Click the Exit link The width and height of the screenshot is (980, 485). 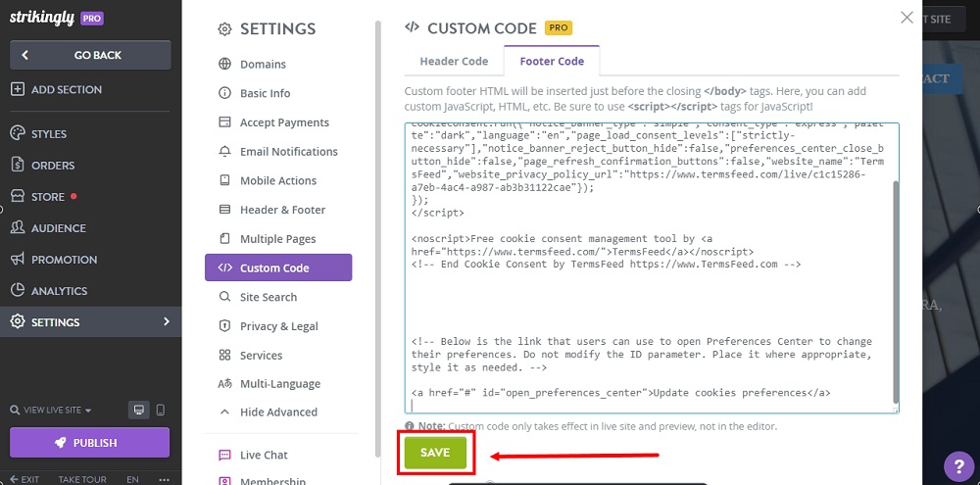[24, 479]
